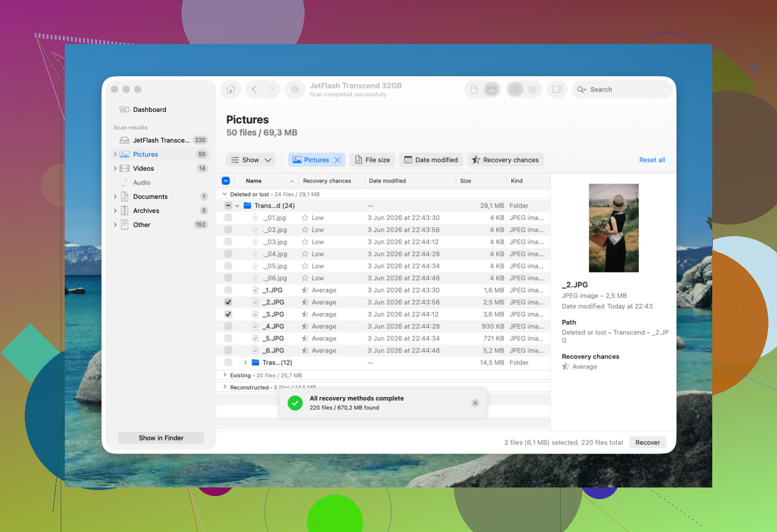Screen dimensions: 777x532
Task: Select grid view mode icon
Action: pos(533,90)
